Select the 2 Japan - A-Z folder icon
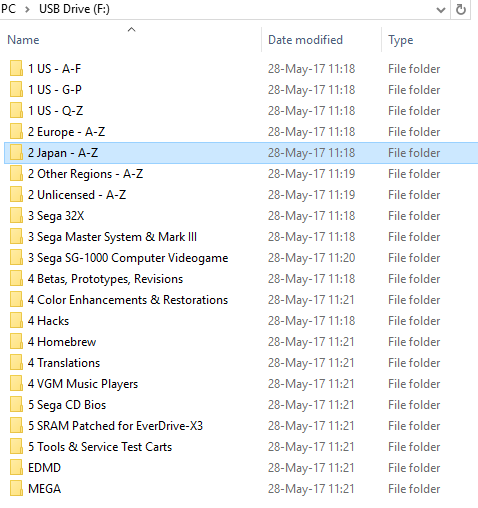Image resolution: width=478 pixels, height=508 pixels. tap(16, 153)
